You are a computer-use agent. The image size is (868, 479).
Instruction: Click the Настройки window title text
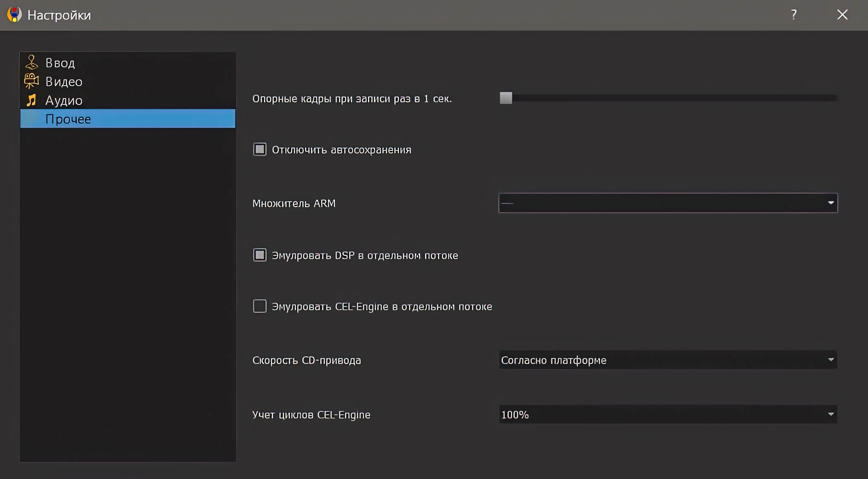59,15
